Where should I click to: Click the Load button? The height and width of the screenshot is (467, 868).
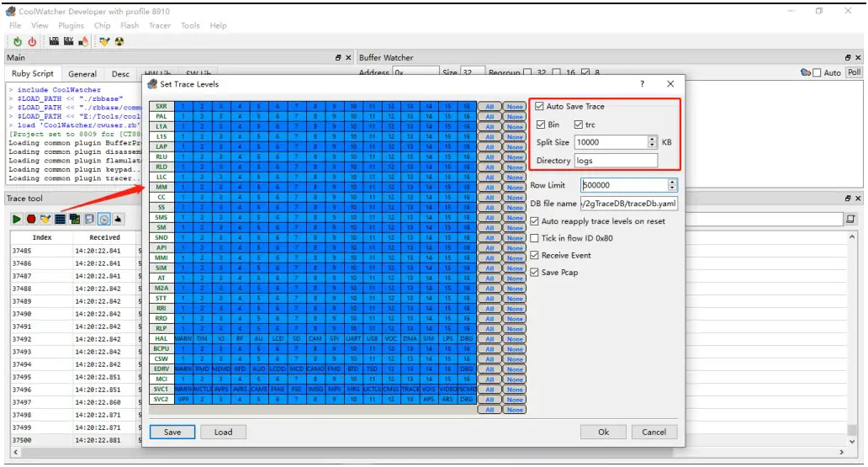pyautogui.click(x=223, y=433)
